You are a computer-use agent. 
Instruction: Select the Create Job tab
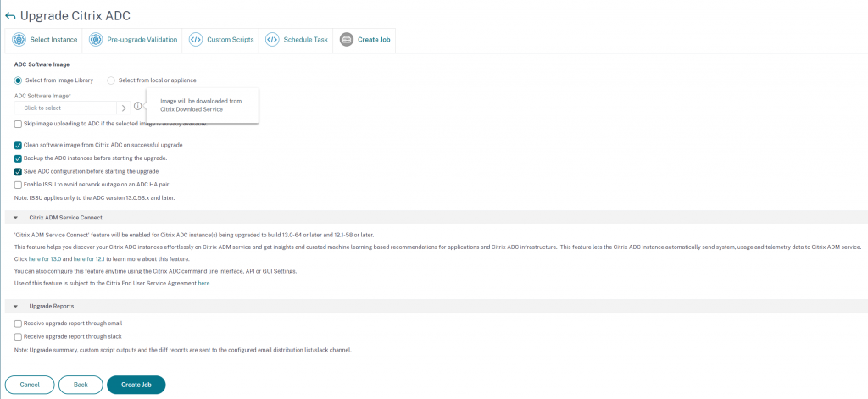pyautogui.click(x=364, y=40)
